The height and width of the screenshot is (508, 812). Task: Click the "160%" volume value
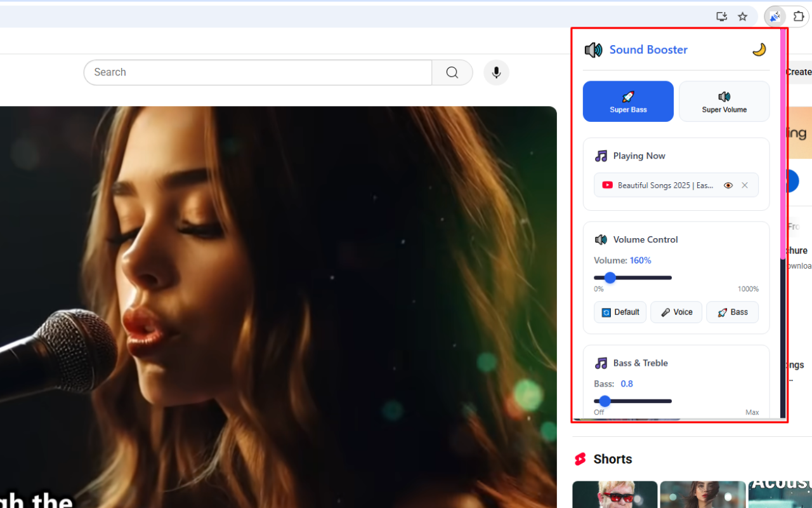tap(641, 260)
